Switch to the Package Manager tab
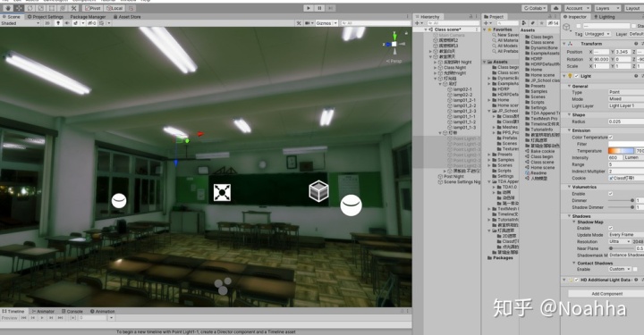 pyautogui.click(x=88, y=17)
